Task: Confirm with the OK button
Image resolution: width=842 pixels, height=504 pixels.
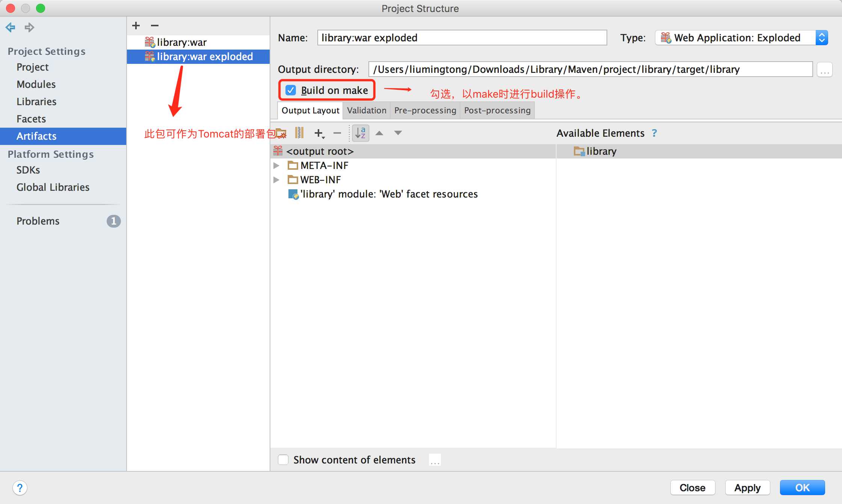Action: coord(802,487)
